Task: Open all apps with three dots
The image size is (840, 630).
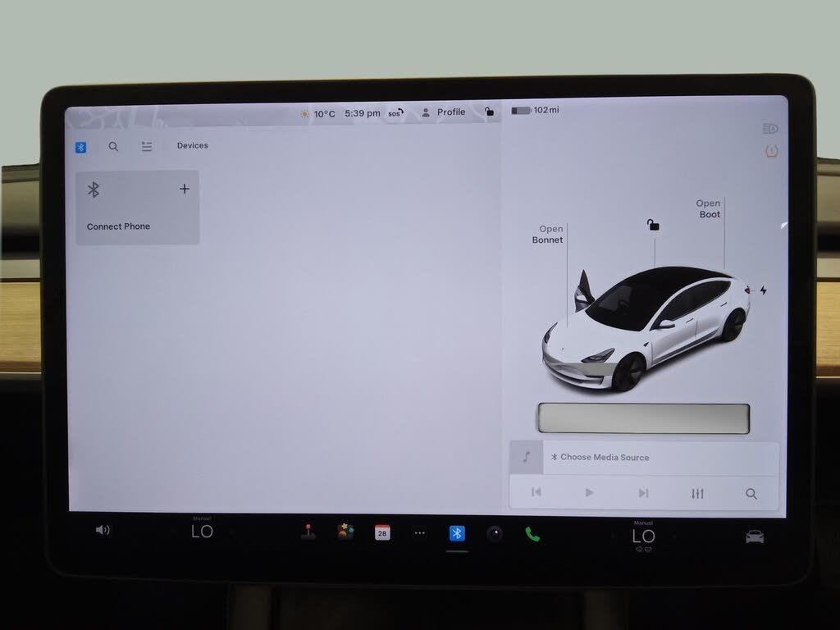Action: coord(419,533)
